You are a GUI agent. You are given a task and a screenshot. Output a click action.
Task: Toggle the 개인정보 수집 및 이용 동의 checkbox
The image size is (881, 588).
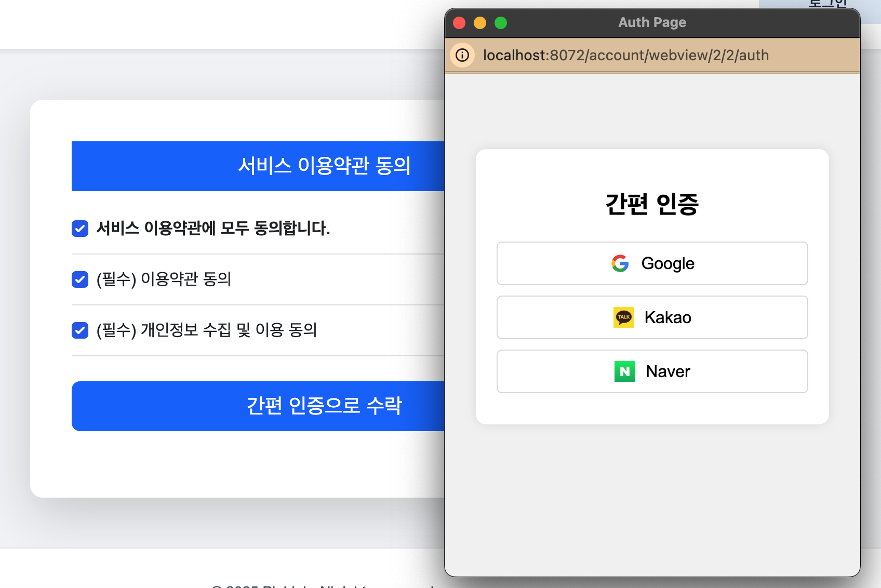click(80, 330)
